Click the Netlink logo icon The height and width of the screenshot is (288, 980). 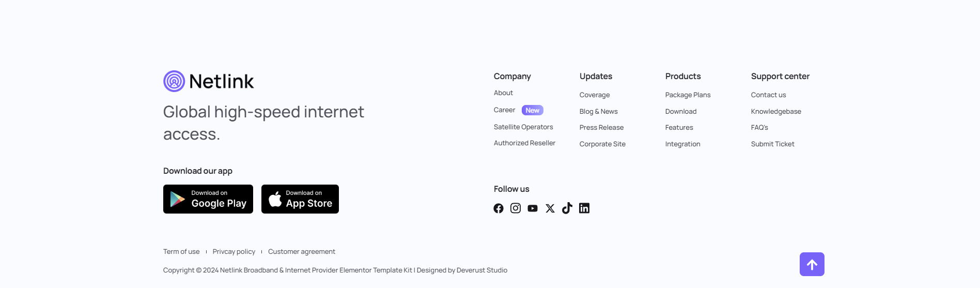point(174,81)
